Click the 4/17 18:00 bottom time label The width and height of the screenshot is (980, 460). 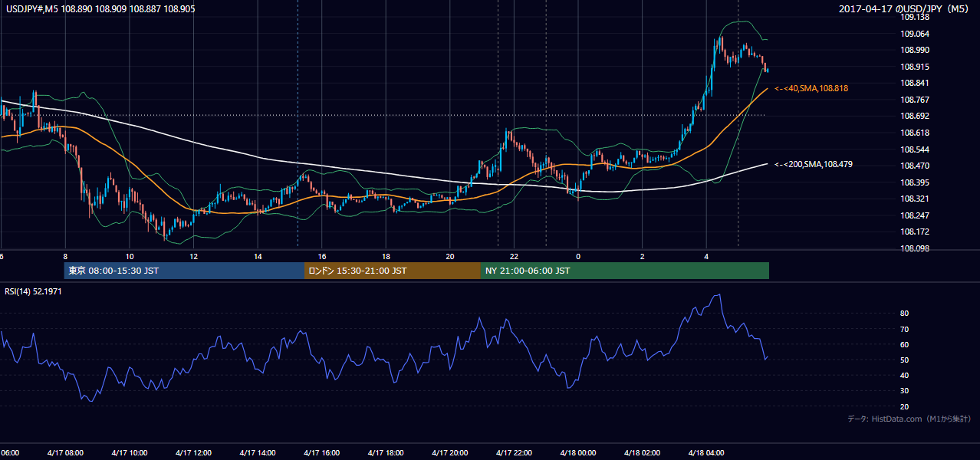(x=385, y=452)
